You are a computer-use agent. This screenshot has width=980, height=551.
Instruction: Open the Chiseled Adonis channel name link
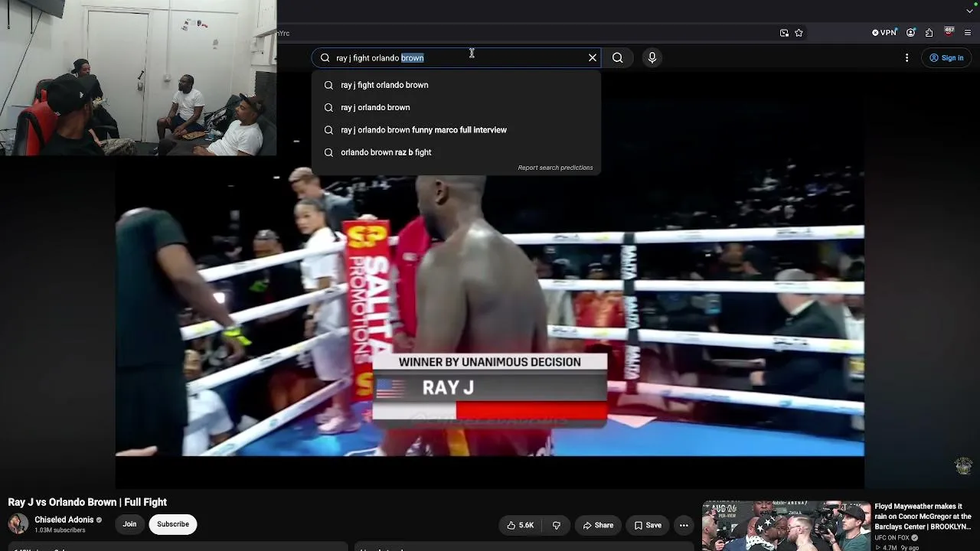tap(64, 520)
